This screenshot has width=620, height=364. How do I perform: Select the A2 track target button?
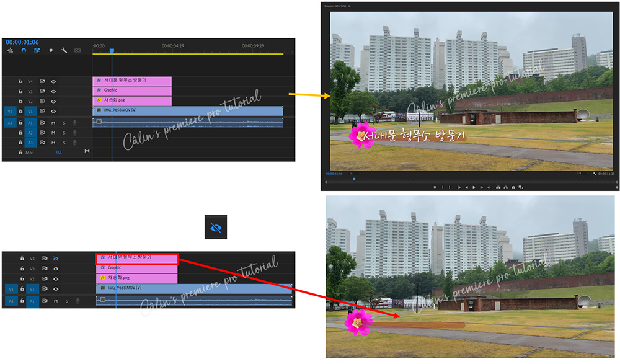coord(30,133)
